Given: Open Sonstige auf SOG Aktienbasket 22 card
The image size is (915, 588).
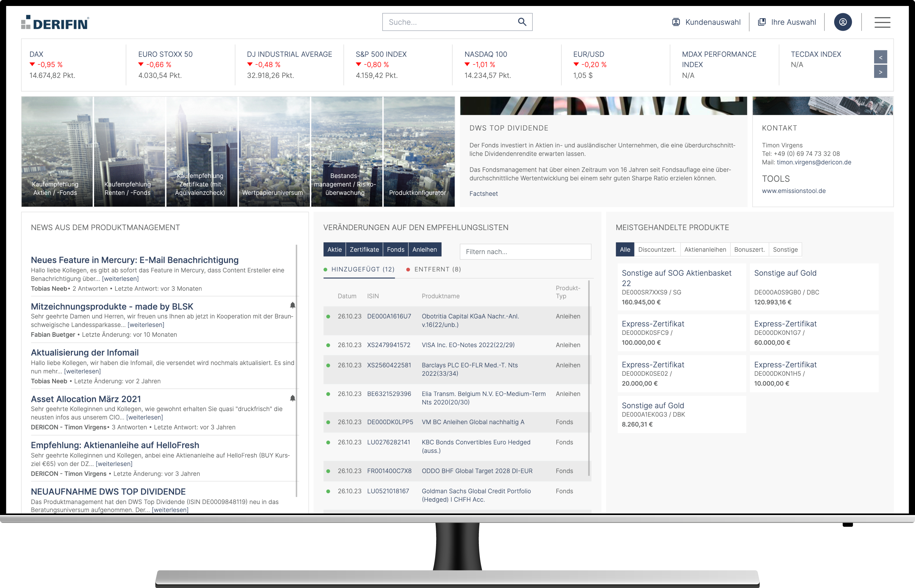Looking at the screenshot, I should tap(682, 287).
